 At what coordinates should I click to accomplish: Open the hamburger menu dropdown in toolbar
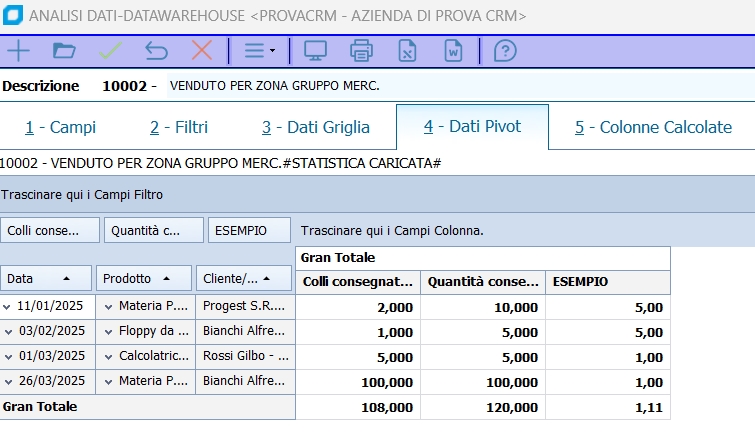(259, 50)
